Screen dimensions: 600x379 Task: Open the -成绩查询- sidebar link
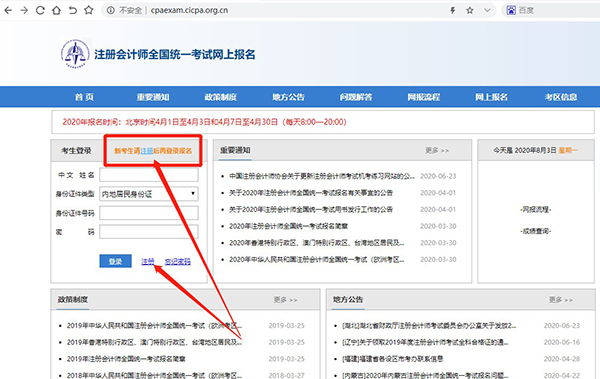coord(536,231)
